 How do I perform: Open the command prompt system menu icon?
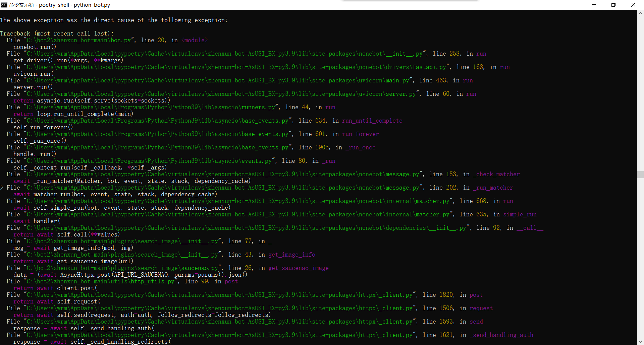coord(4,5)
